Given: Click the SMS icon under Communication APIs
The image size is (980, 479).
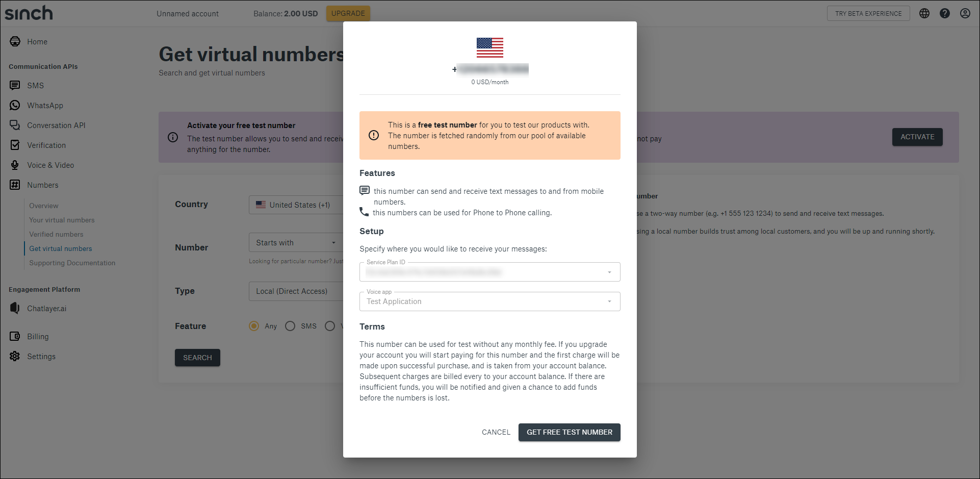Looking at the screenshot, I should click(x=15, y=85).
